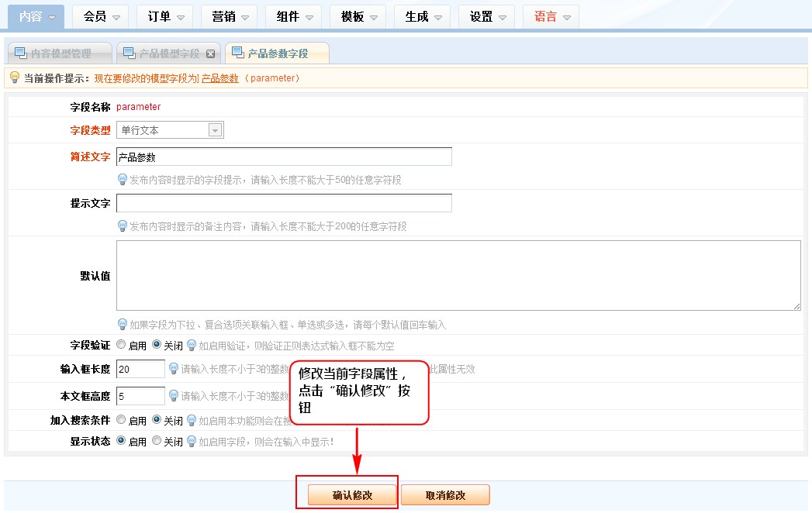The image size is (812, 513).
Task: Enable 字段验证 with the 启用 radio
Action: pyautogui.click(x=121, y=345)
